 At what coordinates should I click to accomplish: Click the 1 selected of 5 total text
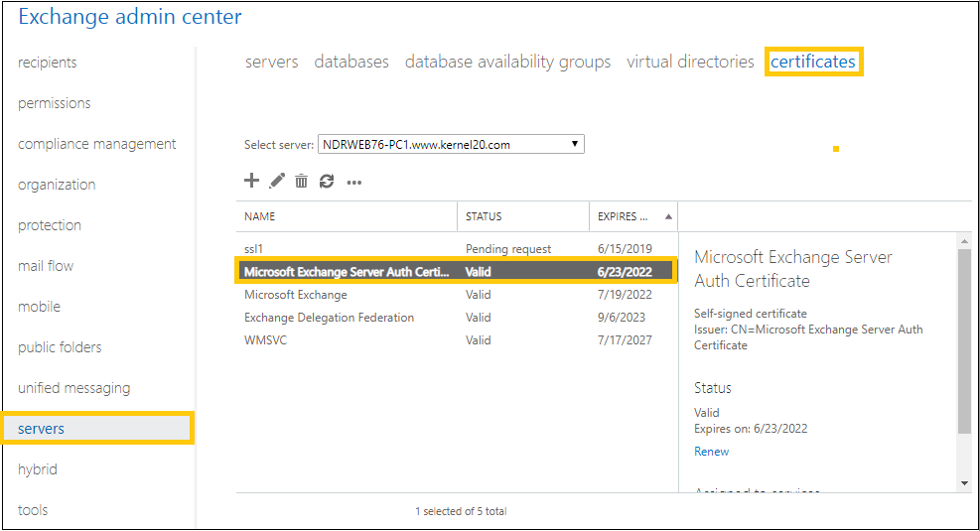click(x=461, y=511)
